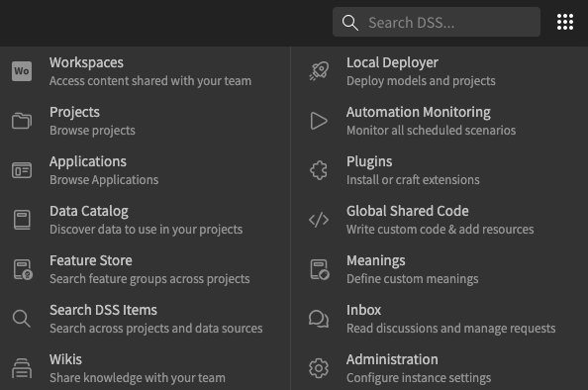
Task: Click 'Search feature groups across projects'
Action: point(149,279)
